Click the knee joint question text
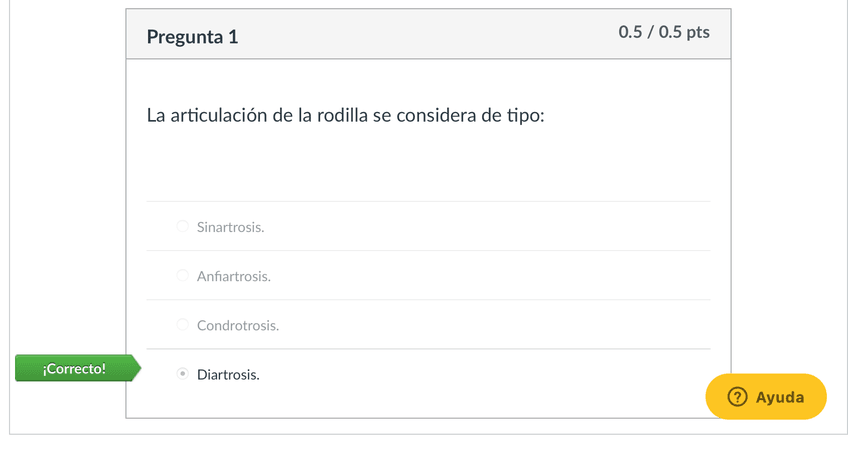Screen dimensions: 848x457 pos(345,116)
